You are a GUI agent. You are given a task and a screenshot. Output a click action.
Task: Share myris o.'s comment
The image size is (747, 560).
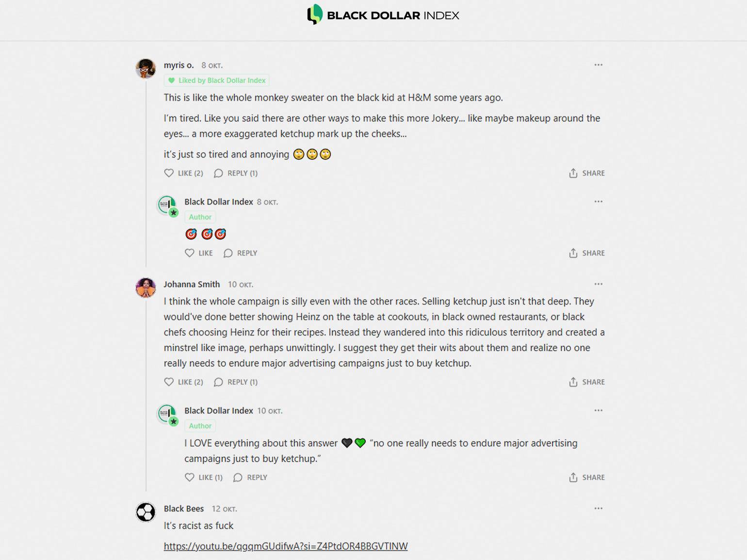point(586,173)
